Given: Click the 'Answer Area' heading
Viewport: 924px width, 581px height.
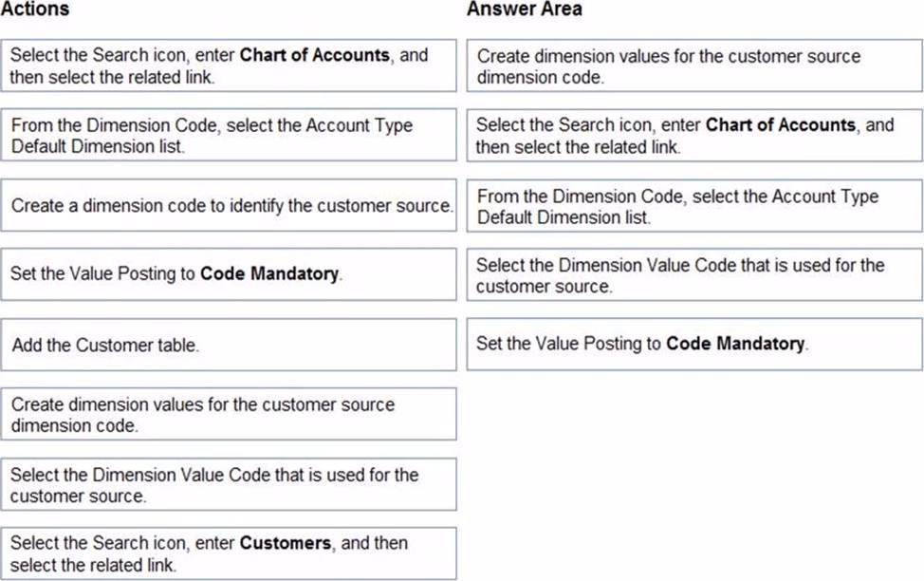Looking at the screenshot, I should 524,9.
